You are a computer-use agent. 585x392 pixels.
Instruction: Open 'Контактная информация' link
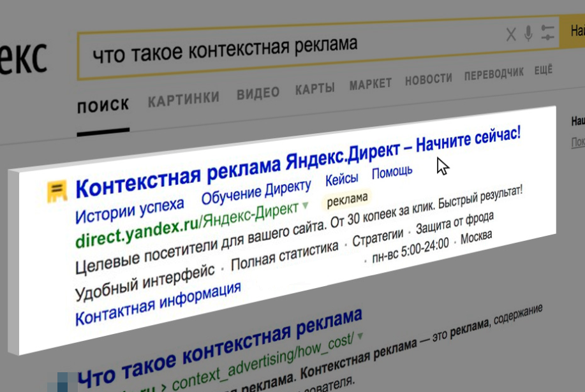[x=158, y=304]
